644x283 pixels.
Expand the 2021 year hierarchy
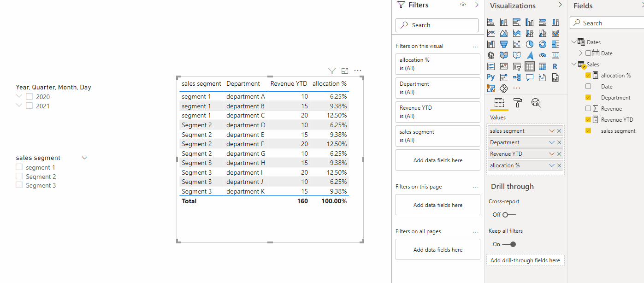coord(19,105)
